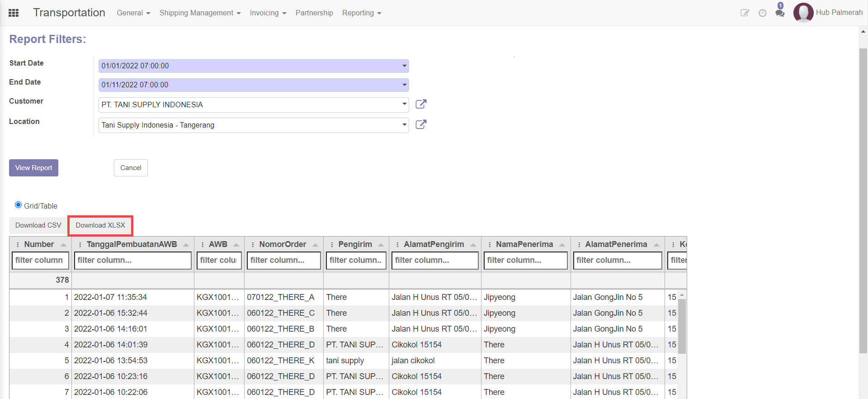This screenshot has height=399, width=868.
Task: Click the table vertical scrollbar thumb
Action: click(x=682, y=326)
